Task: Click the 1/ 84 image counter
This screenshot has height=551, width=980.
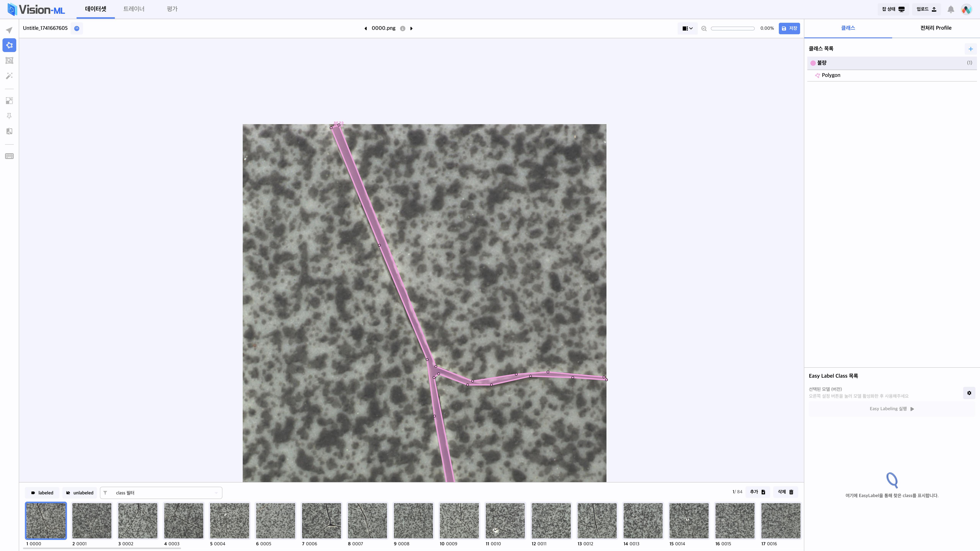Action: (737, 492)
